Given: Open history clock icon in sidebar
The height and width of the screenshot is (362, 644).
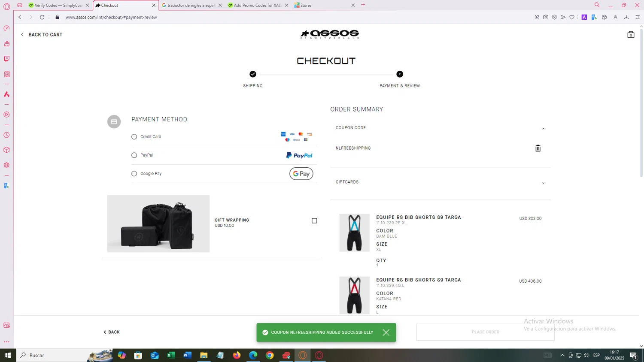Looking at the screenshot, I should pyautogui.click(x=6, y=135).
